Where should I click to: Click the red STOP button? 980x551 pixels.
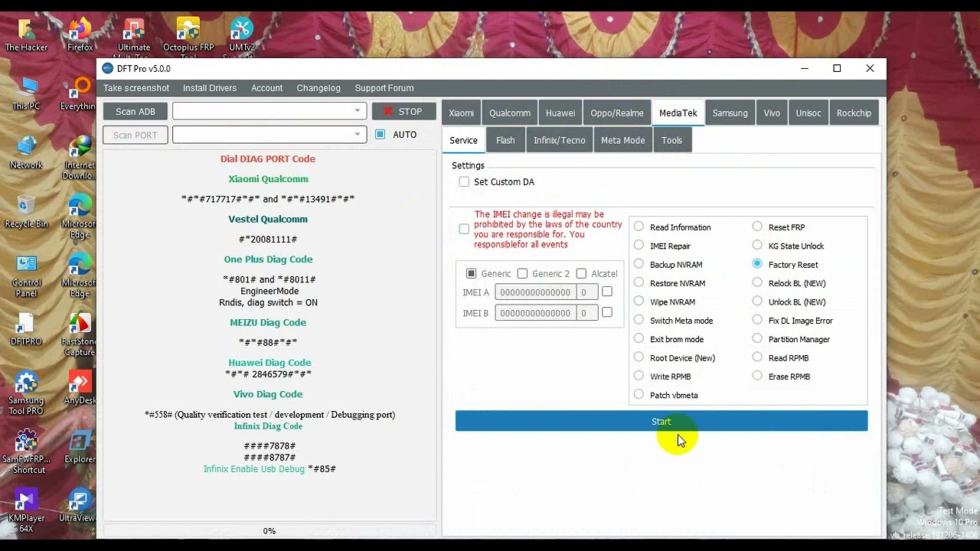[x=404, y=112]
